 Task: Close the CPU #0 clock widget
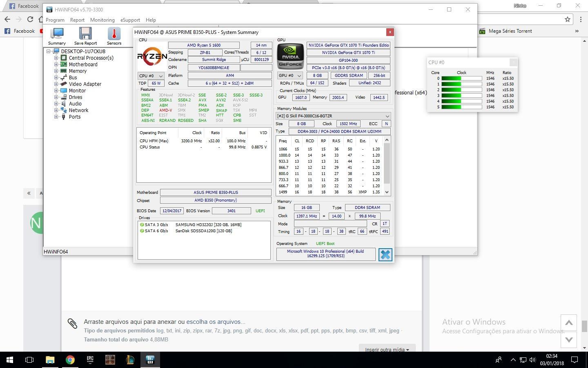point(513,62)
